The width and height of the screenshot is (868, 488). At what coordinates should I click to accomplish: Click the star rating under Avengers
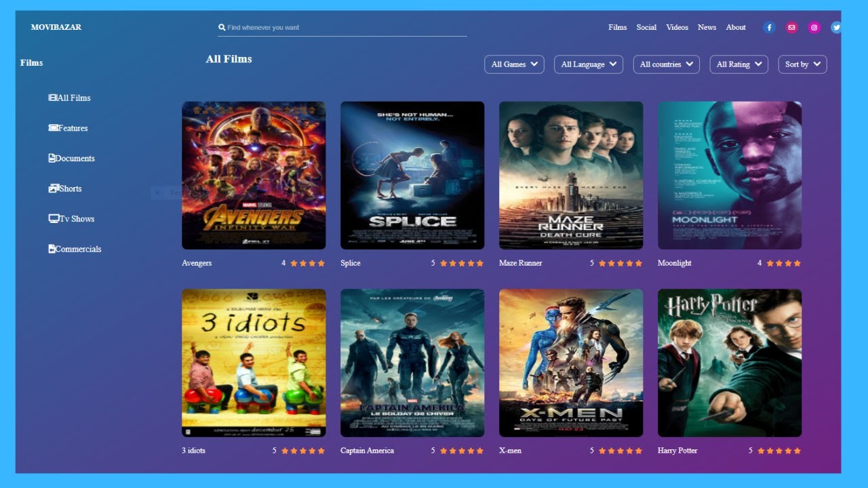(308, 263)
